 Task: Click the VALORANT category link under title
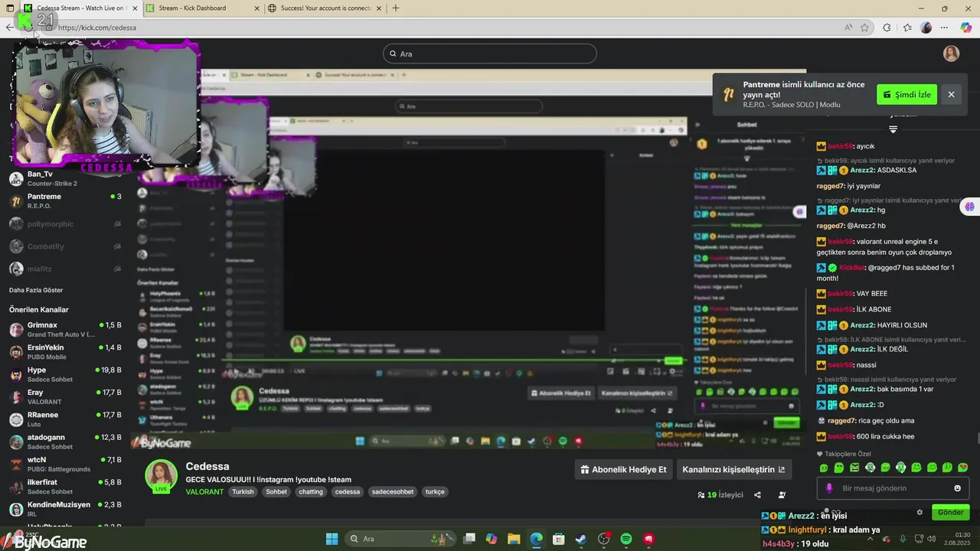(x=204, y=492)
